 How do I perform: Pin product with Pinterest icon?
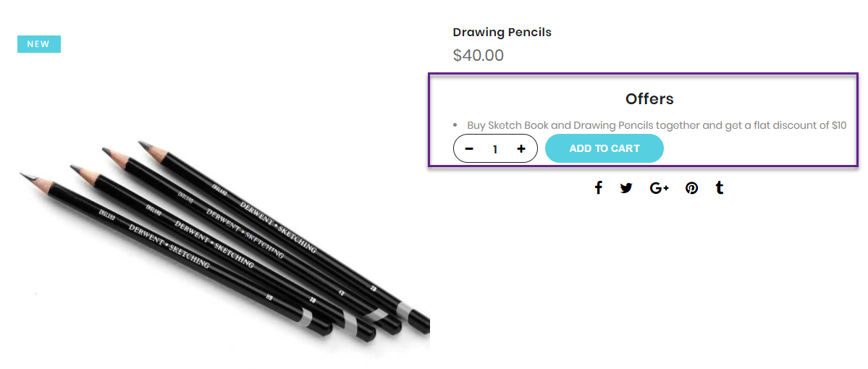(691, 188)
